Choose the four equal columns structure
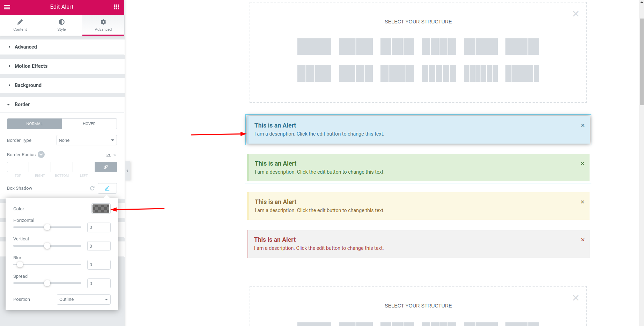Screen dimensions: 644x326 [x=439, y=46]
